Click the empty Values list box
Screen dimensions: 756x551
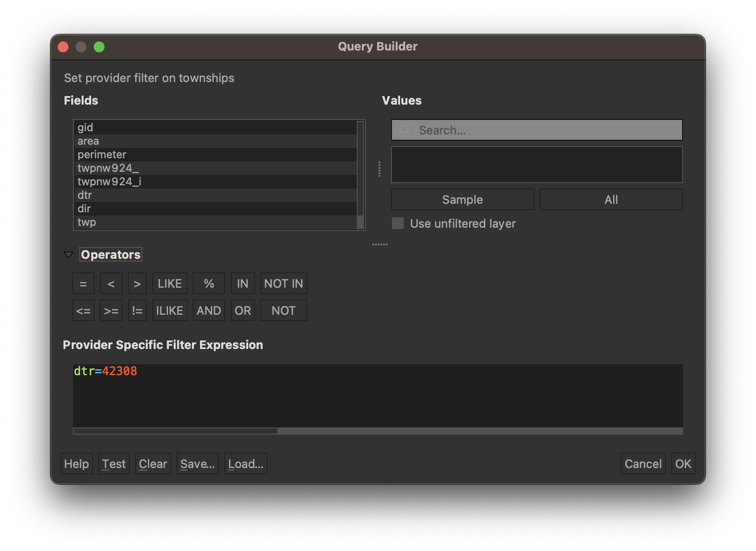537,165
